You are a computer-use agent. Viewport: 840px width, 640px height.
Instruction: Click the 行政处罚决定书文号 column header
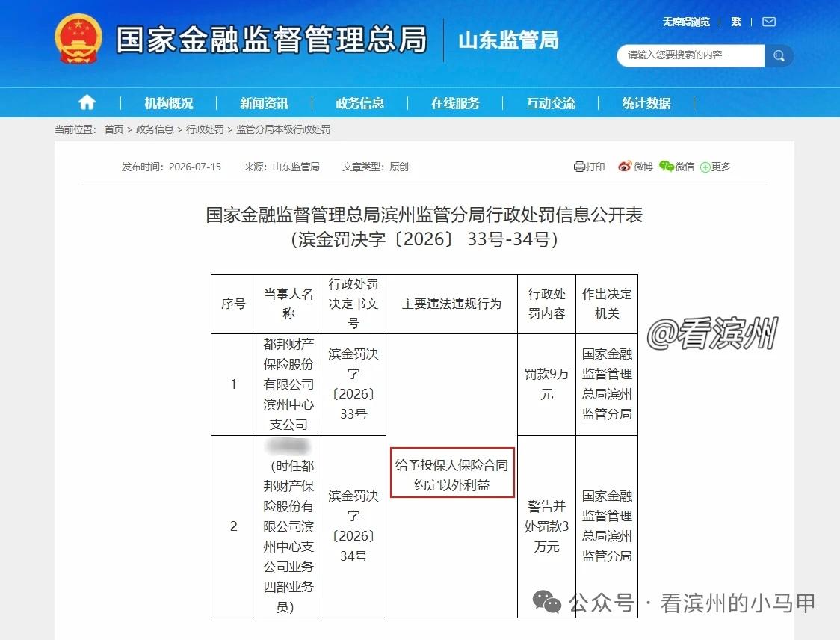tap(353, 304)
